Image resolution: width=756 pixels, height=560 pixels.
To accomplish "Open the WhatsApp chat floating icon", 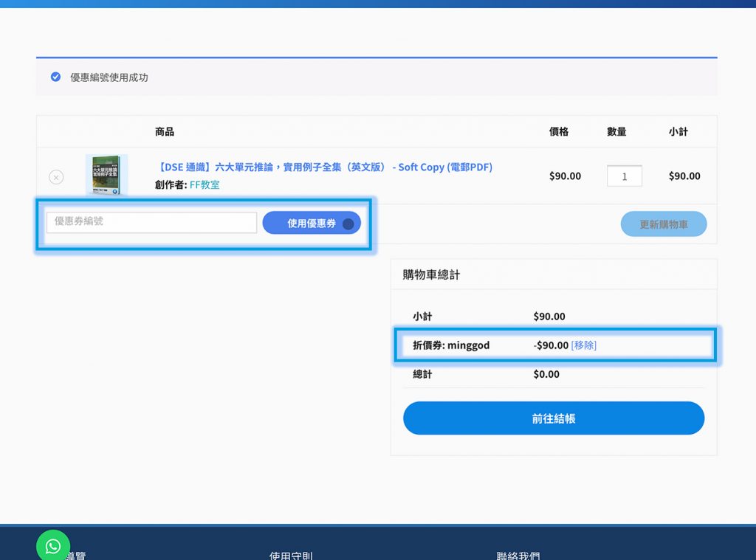I will [x=53, y=546].
